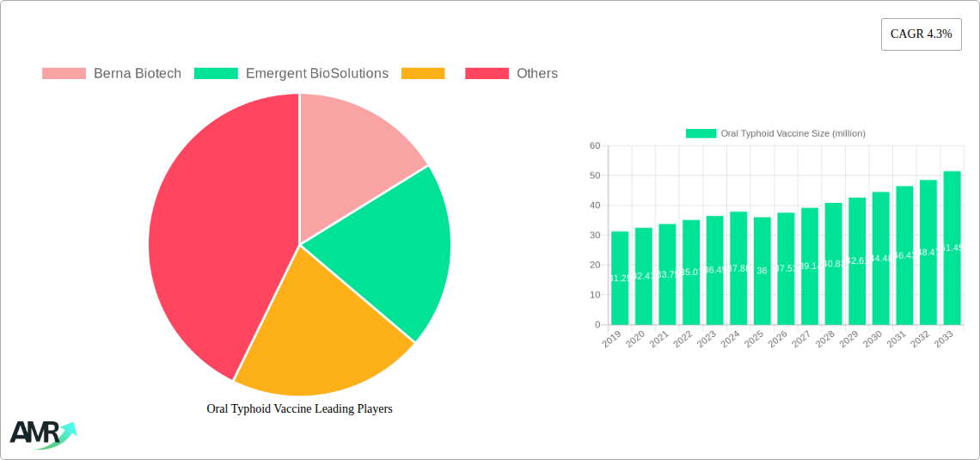Click the orange unlabeled legend swatch
Screen dimensions: 980x460
(423, 74)
